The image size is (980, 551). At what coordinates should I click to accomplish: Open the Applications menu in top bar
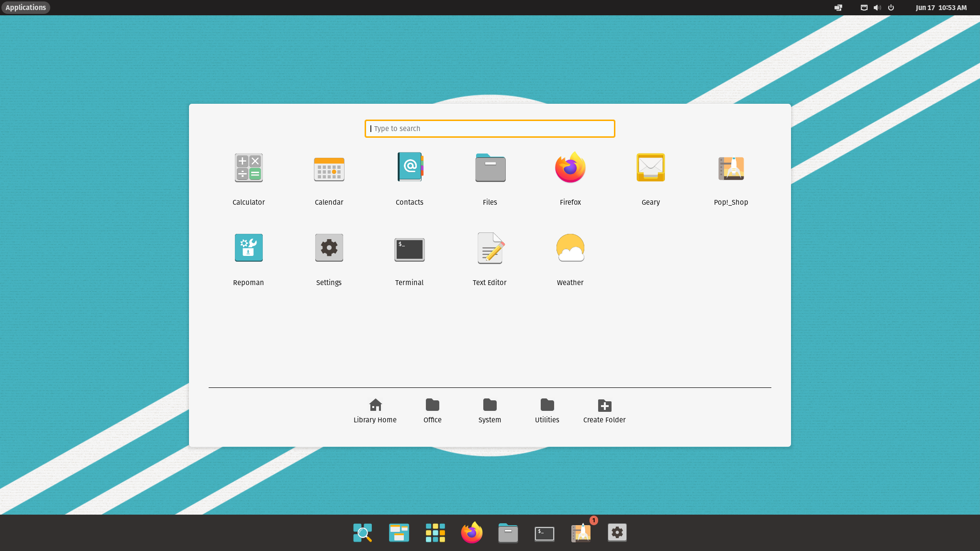(x=25, y=8)
